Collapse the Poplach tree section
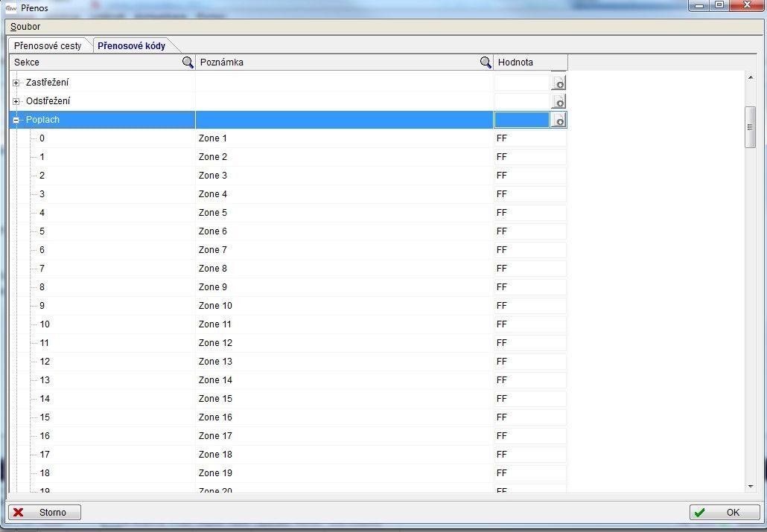The image size is (767, 532). (x=16, y=120)
